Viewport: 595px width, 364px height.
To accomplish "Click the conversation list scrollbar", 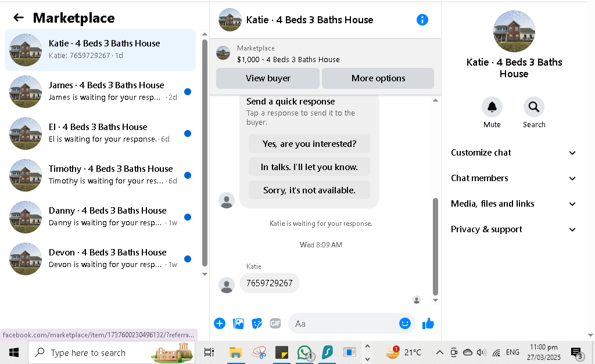I will click(205, 153).
